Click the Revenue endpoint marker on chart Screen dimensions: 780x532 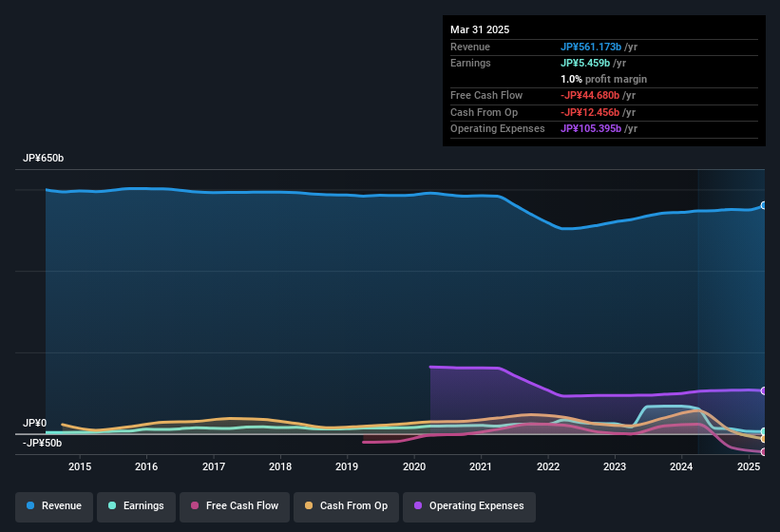[x=764, y=205]
